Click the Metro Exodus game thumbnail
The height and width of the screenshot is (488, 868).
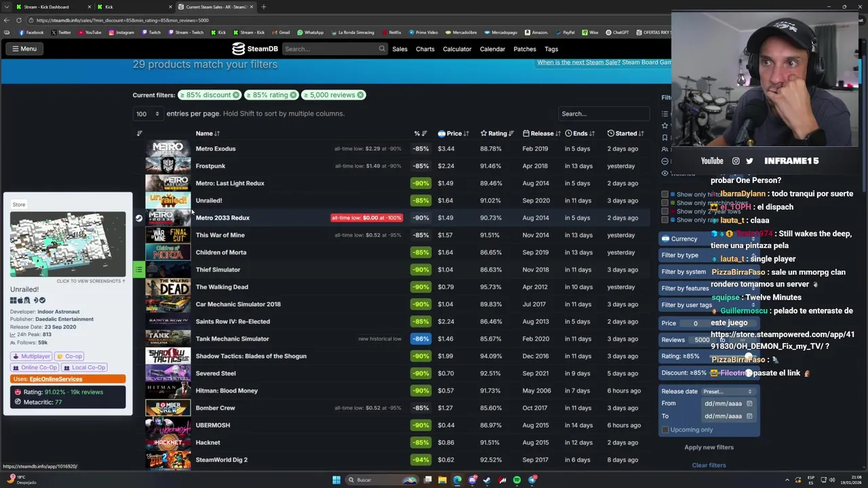pyautogui.click(x=167, y=148)
